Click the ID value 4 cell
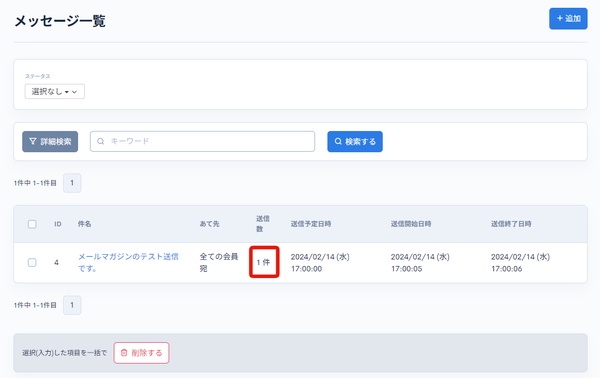600x378 pixels. point(56,262)
